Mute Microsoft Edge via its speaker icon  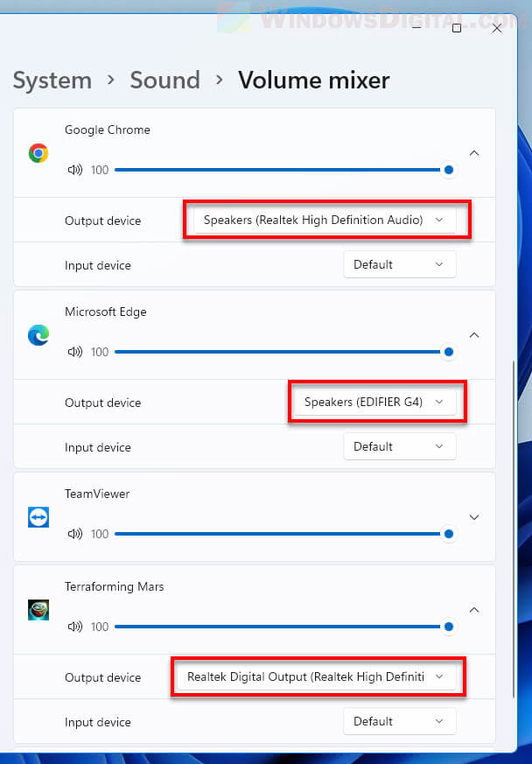pos(75,352)
